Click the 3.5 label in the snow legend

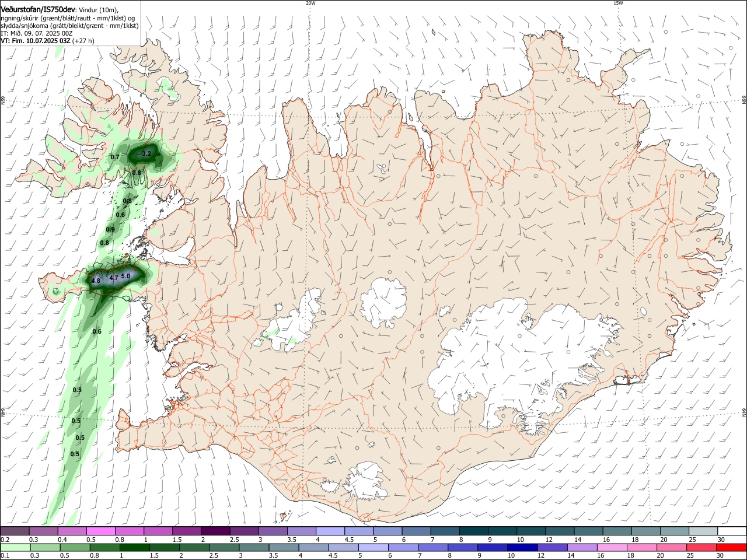click(292, 540)
